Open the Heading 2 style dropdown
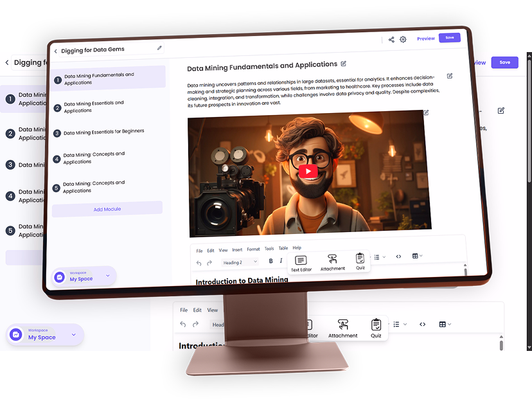This screenshot has width=532, height=403. [240, 262]
